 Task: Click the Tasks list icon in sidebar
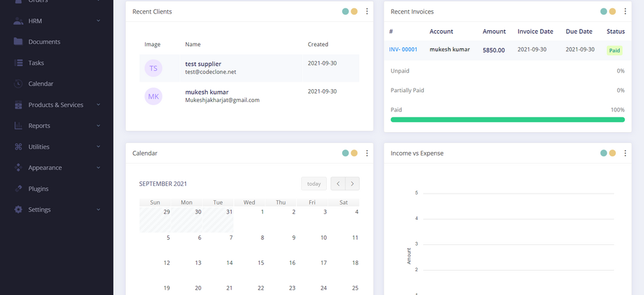pos(18,63)
